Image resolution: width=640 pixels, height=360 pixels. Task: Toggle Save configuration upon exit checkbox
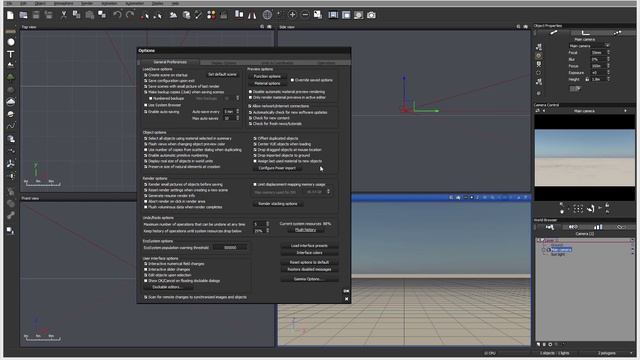(x=145, y=81)
